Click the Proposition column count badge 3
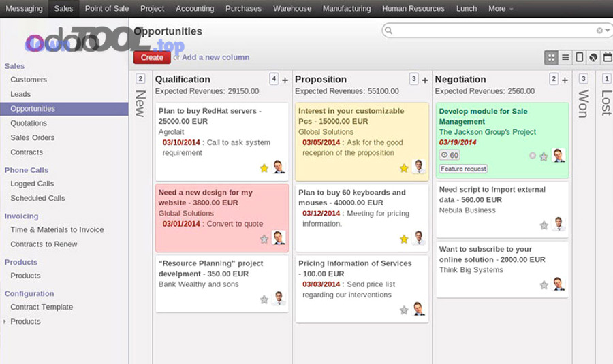613x364 pixels. (414, 79)
